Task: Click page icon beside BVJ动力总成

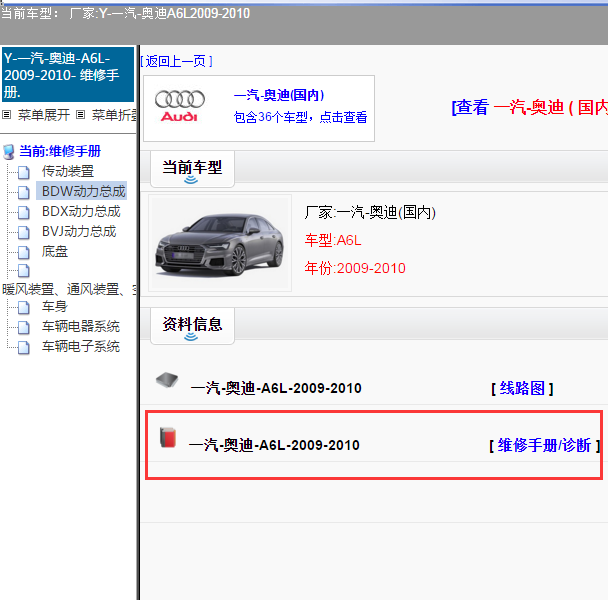Action: click(x=24, y=232)
